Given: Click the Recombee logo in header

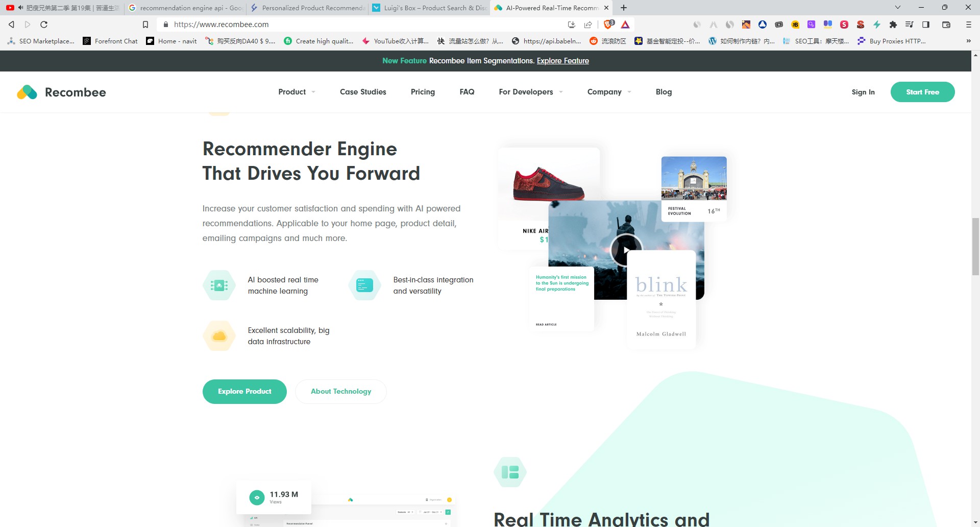Looking at the screenshot, I should [61, 92].
